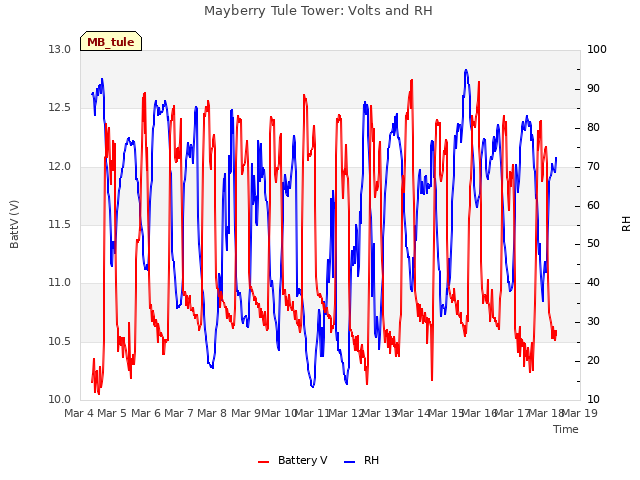Click the Mar 4 date tick label
Viewport: 640px width, 480px height.
tap(79, 413)
